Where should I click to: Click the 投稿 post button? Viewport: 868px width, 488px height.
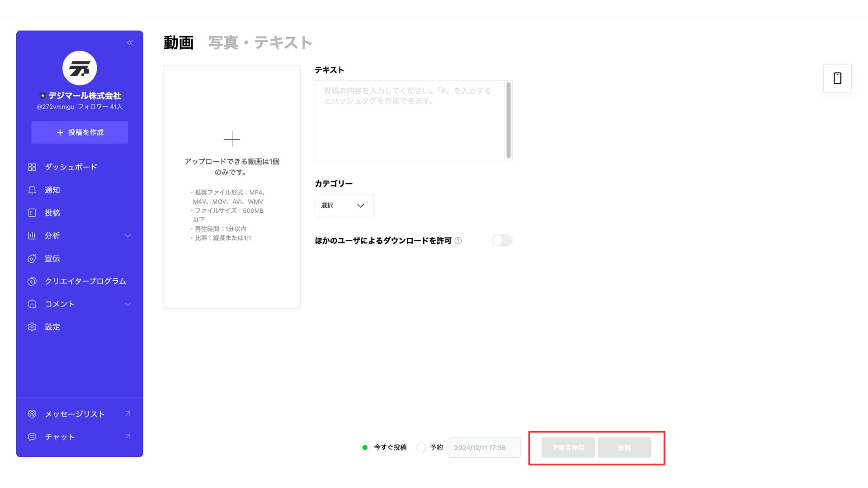point(624,447)
